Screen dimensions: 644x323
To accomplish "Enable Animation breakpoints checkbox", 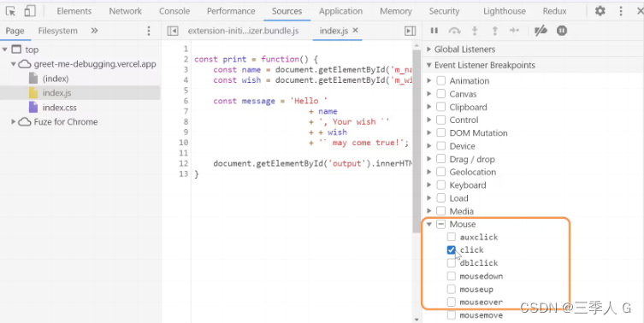I will click(441, 81).
